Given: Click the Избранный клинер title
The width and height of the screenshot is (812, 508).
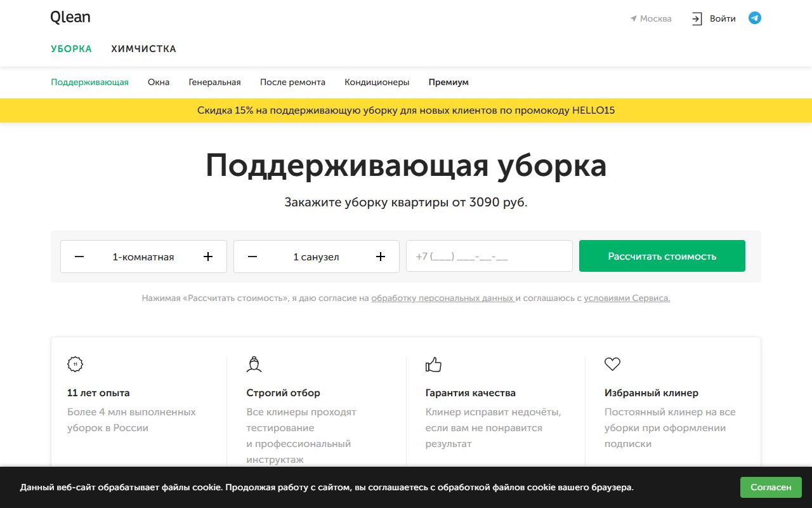Looking at the screenshot, I should pos(651,393).
